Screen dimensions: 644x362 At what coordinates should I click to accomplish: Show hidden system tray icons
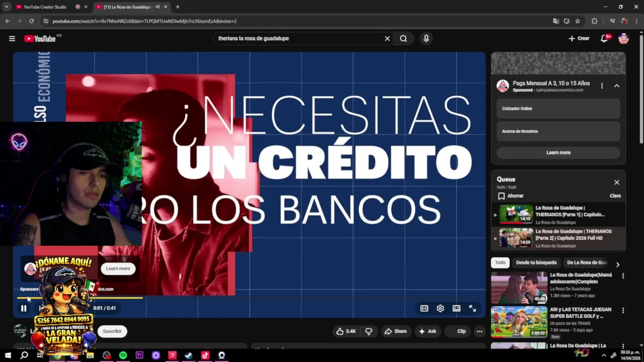point(604,355)
